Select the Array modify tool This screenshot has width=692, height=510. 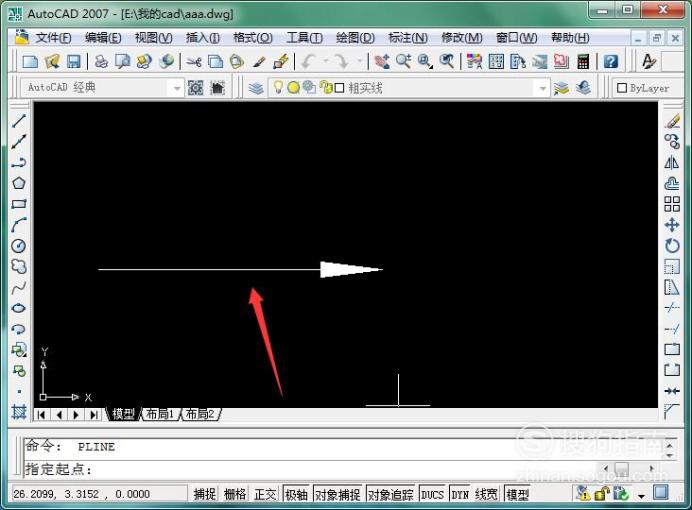click(672, 204)
